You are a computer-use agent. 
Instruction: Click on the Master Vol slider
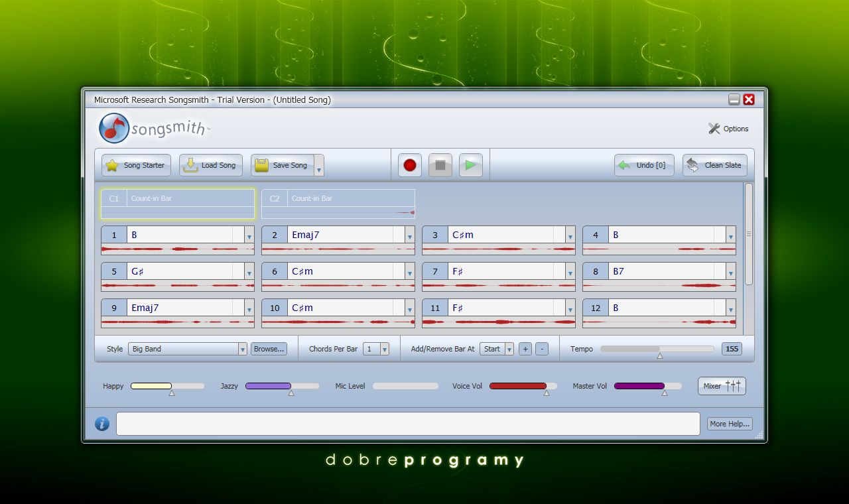tap(648, 386)
